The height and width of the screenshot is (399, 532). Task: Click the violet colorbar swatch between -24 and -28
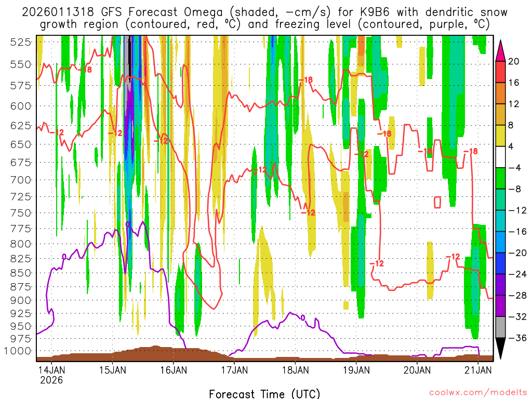point(500,285)
